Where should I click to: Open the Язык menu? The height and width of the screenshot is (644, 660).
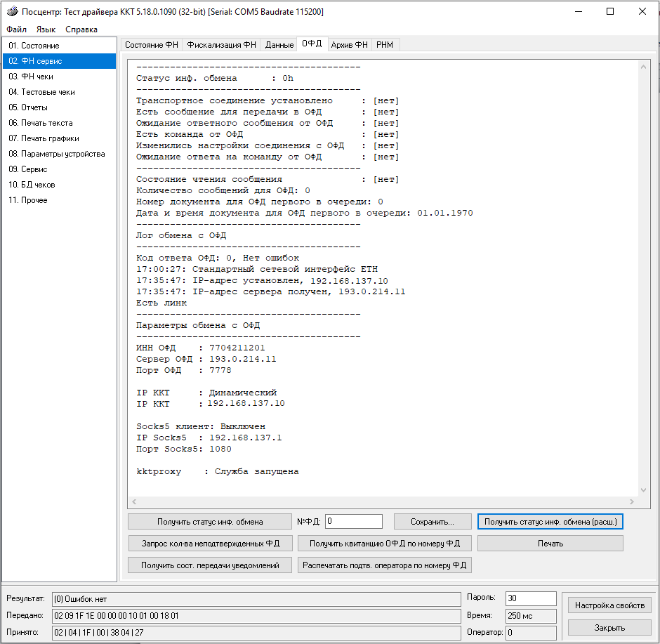tap(46, 29)
